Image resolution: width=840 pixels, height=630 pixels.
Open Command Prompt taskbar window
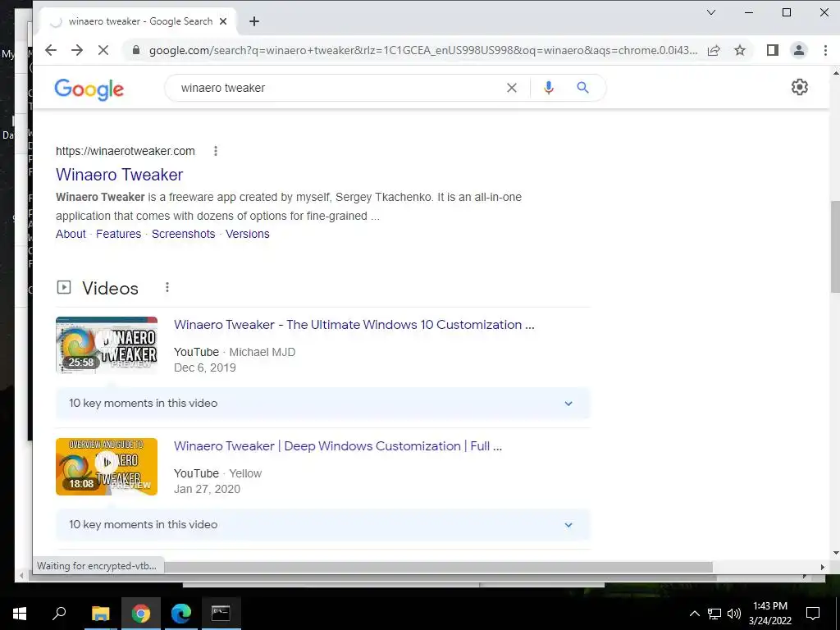(221, 614)
